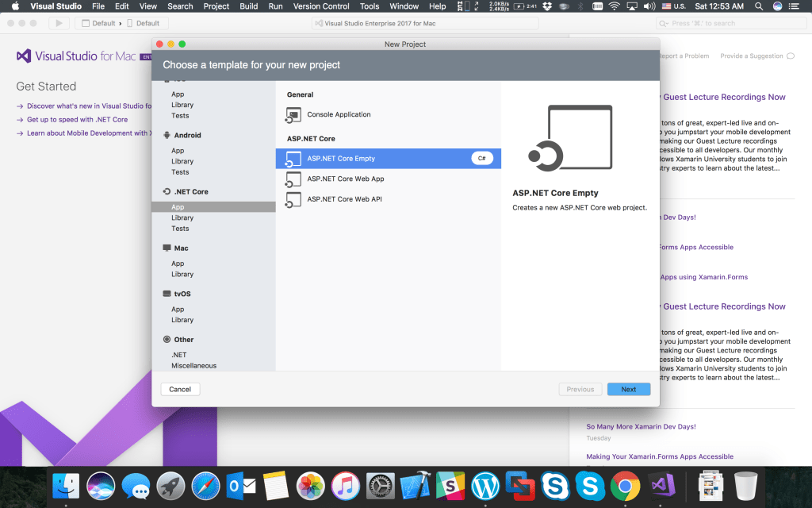Viewport: 812px width, 508px height.
Task: Select the Console Application template
Action: 389,114
